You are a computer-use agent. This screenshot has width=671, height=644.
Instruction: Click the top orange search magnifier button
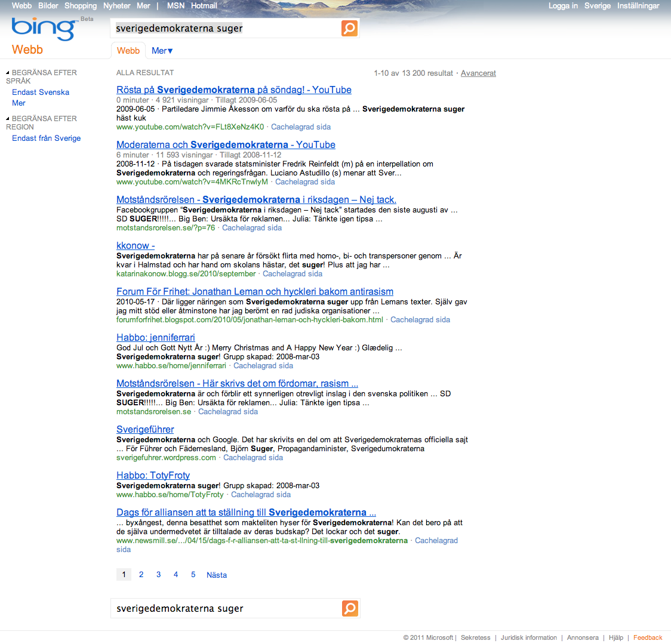pyautogui.click(x=349, y=28)
